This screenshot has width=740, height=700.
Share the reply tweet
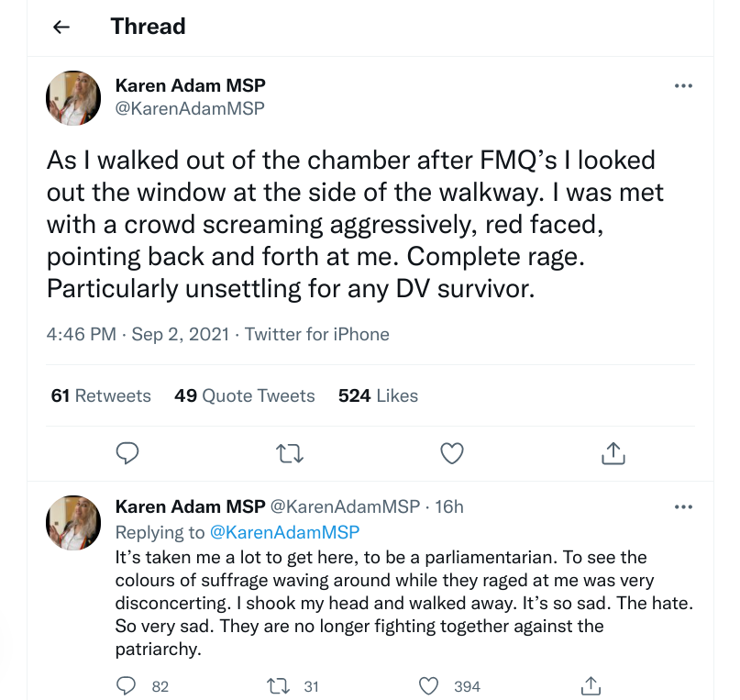[x=591, y=685]
